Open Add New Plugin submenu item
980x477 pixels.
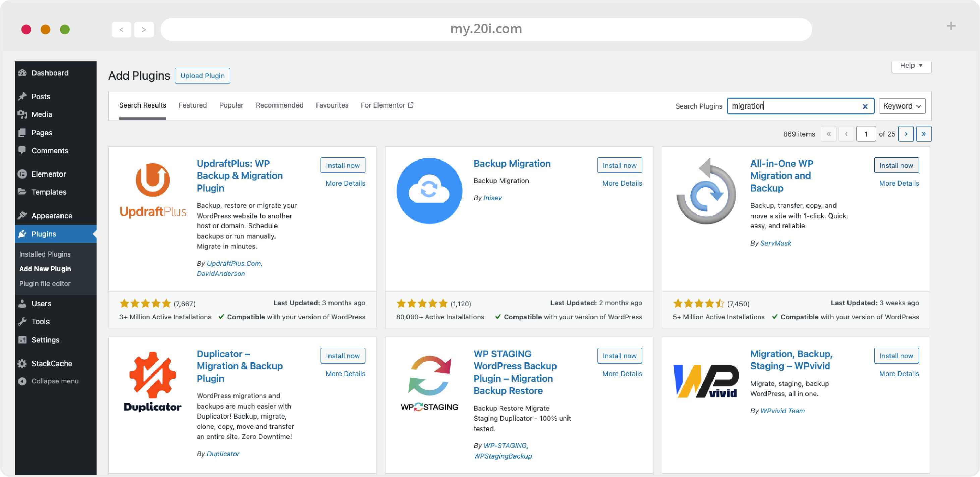point(45,268)
